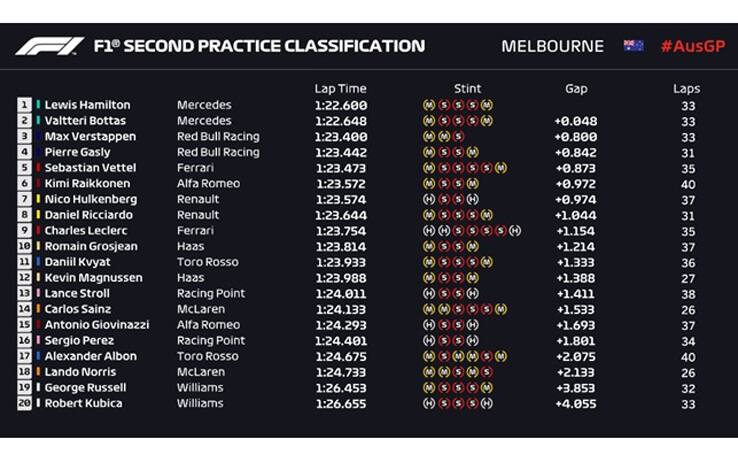Image resolution: width=738 pixels, height=462 pixels.
Task: Click the first tyre icon in Hamilton's stint
Action: [x=429, y=105]
